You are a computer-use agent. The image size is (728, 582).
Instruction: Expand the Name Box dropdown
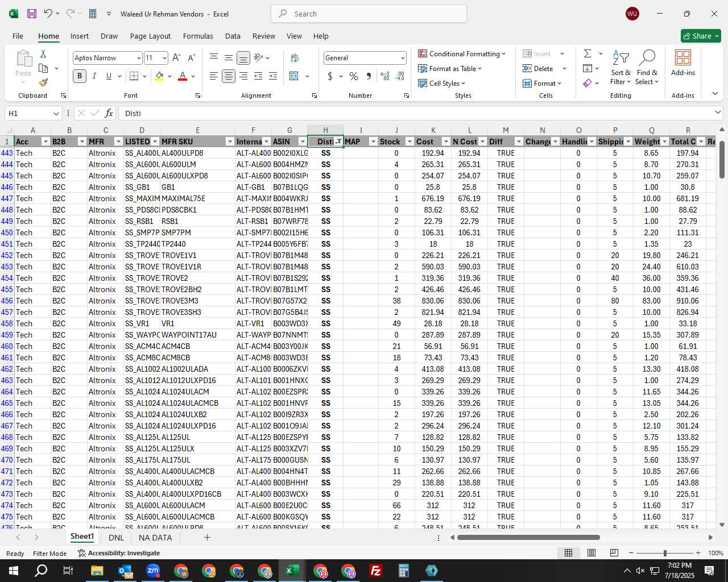point(56,113)
